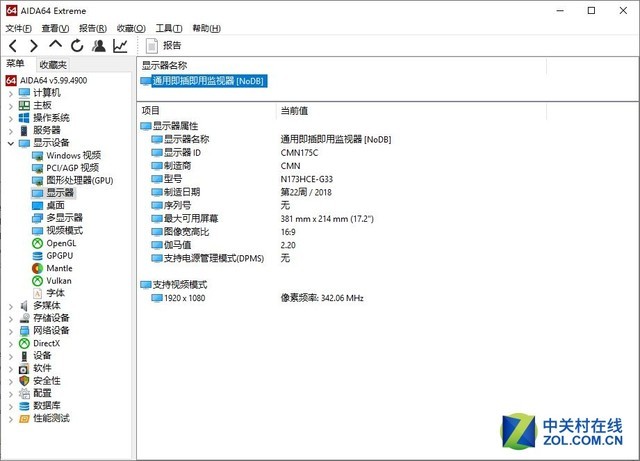
Task: Expand the 多媒体 tree node
Action: 11,306
